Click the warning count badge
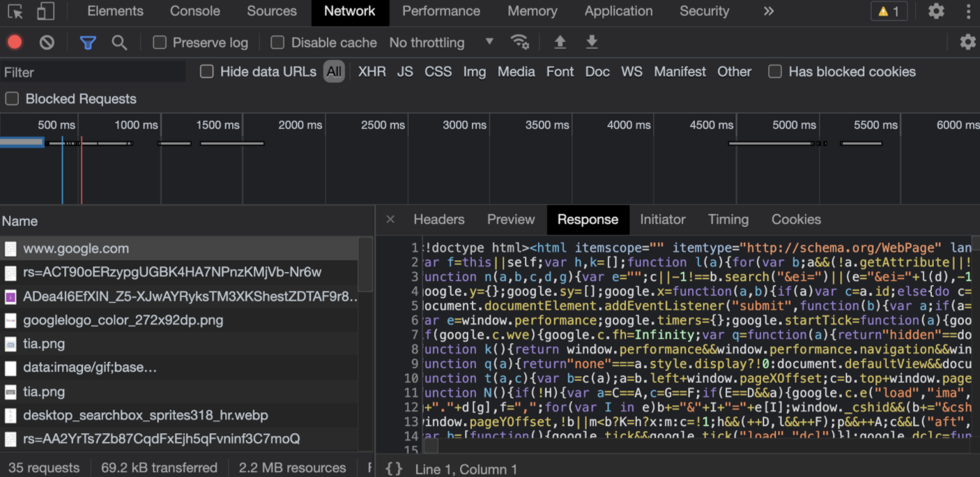This screenshot has width=980, height=477. coord(889,11)
